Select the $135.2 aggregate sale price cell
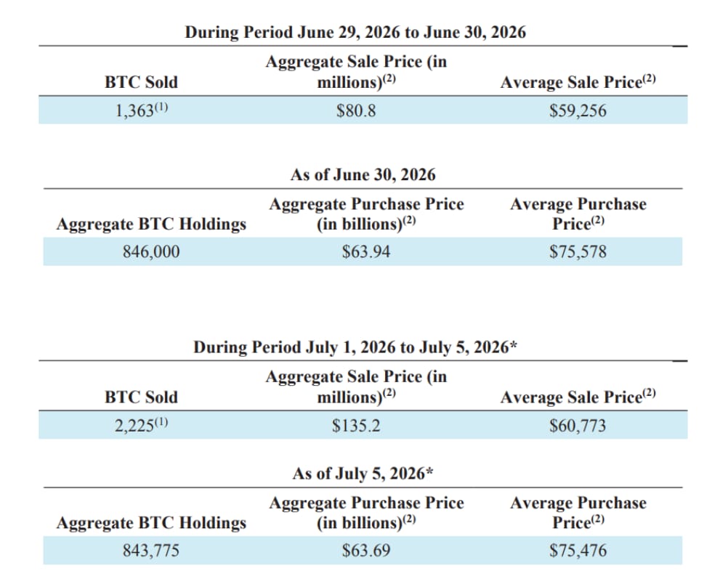The height and width of the screenshot is (574, 728). pos(356,425)
